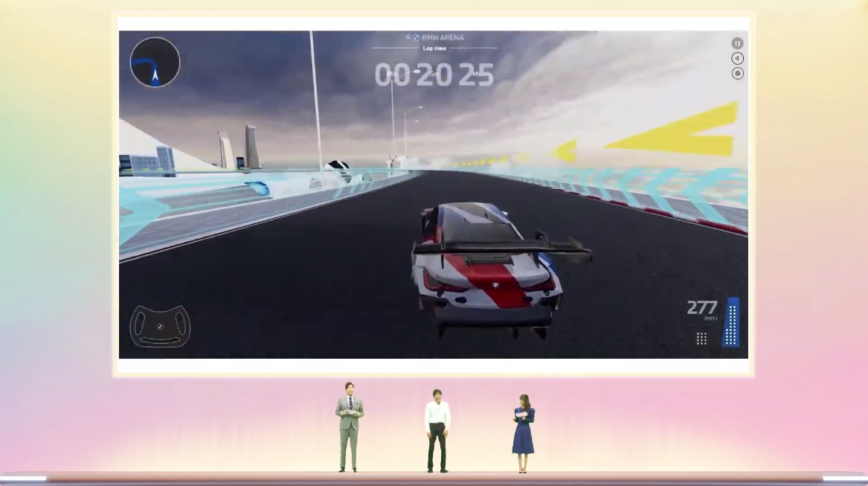Click the lap timer showing 00:20:25
Viewport: 868px width, 486px height.
click(x=434, y=72)
